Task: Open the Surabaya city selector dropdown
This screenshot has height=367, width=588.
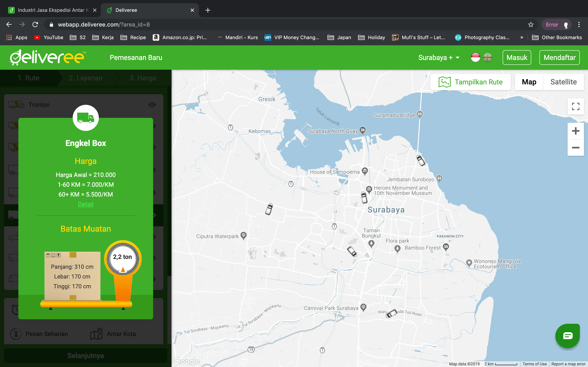Action: (438, 57)
